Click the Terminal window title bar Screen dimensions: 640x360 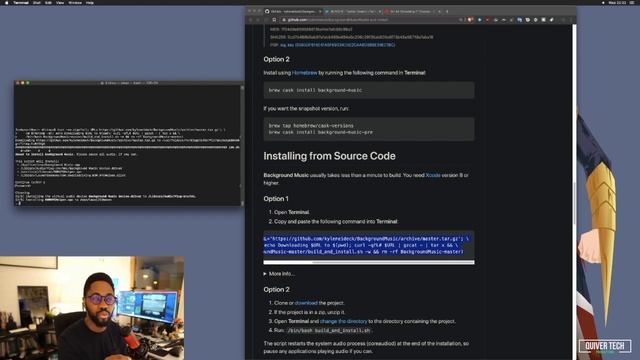(129, 83)
